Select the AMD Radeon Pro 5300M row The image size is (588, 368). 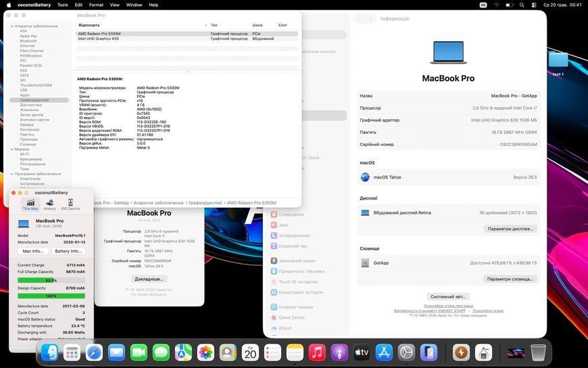point(187,34)
